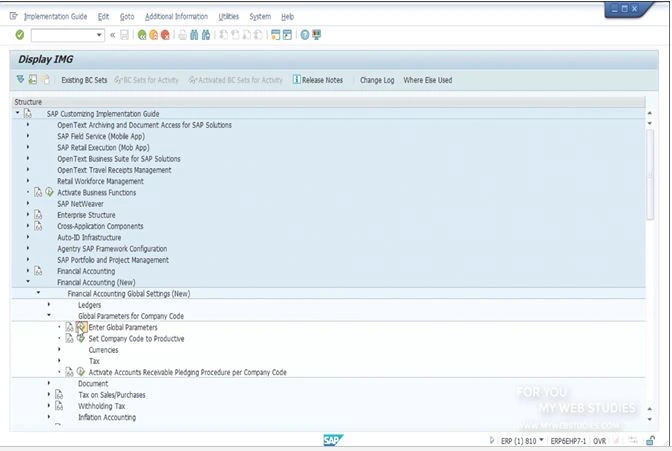Select the SAP Customizing Implementation Guide root
672x451 pixels.
[103, 114]
